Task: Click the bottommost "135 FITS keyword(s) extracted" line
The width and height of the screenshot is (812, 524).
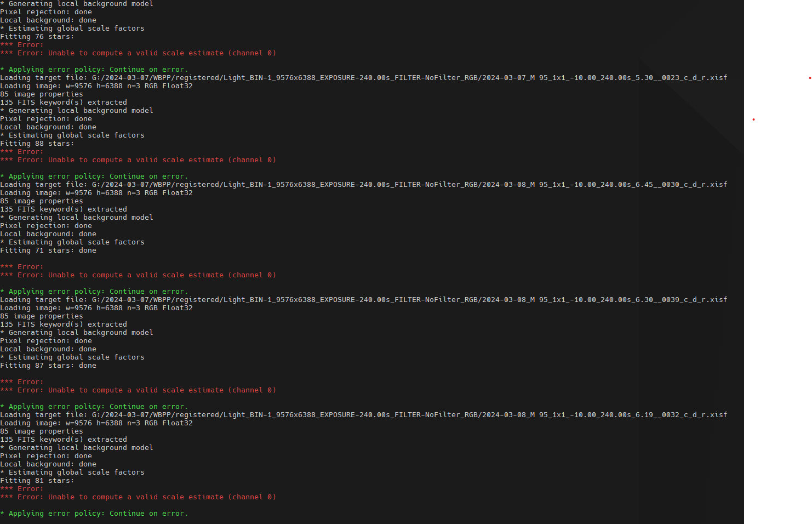Action: click(64, 440)
